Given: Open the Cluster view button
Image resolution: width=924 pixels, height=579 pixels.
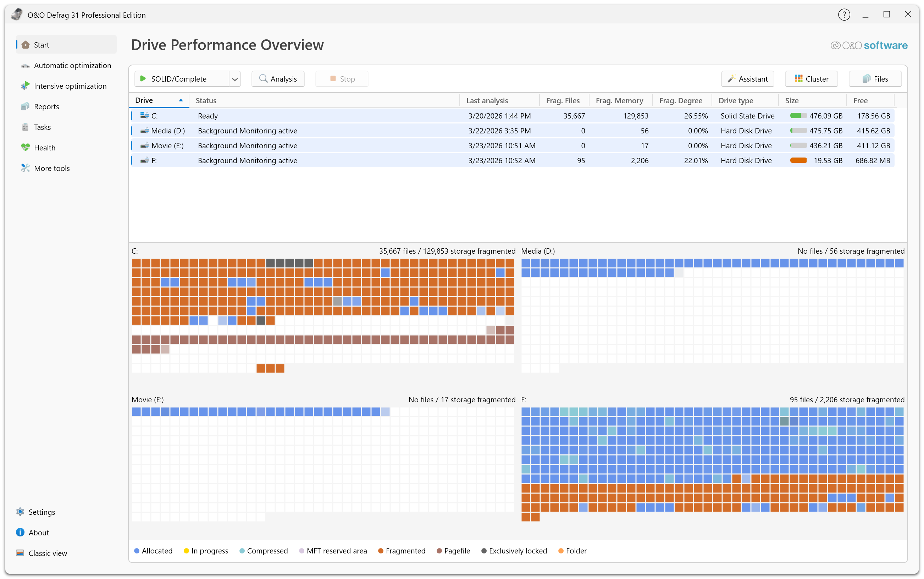Looking at the screenshot, I should click(811, 79).
